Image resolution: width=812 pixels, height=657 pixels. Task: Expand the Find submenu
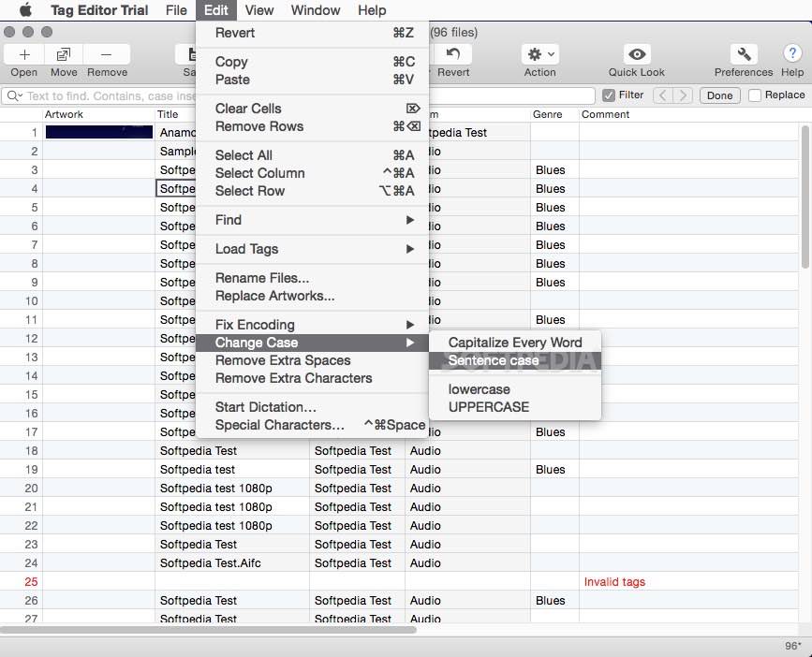[x=230, y=220]
